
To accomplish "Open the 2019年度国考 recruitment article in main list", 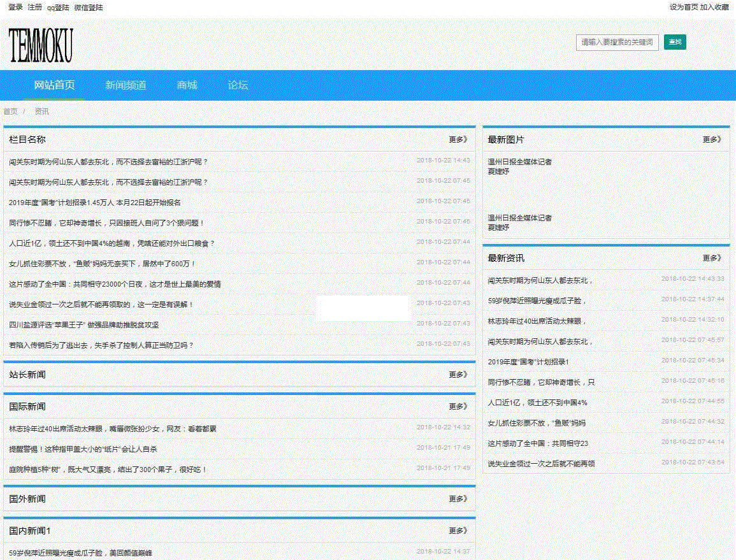I will [95, 203].
